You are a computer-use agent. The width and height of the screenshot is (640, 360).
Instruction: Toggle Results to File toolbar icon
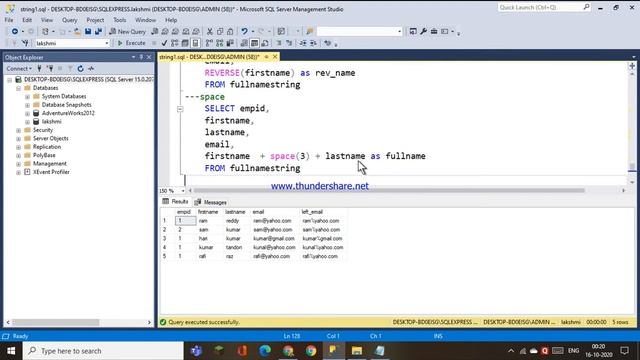coord(265,43)
